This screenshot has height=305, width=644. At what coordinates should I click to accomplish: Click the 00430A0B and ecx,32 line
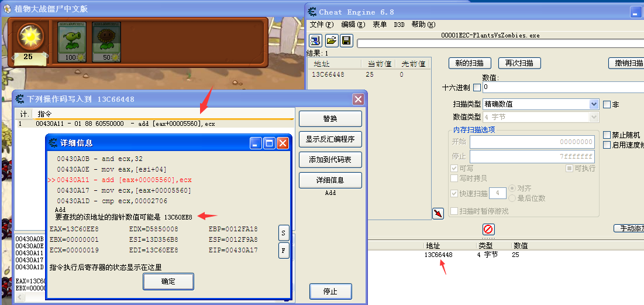click(x=100, y=159)
